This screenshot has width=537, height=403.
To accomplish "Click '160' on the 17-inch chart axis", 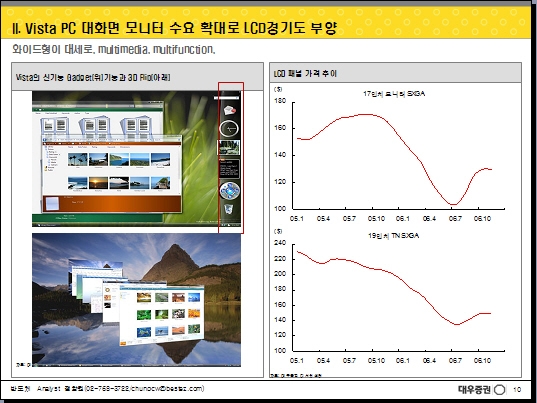I will point(280,128).
